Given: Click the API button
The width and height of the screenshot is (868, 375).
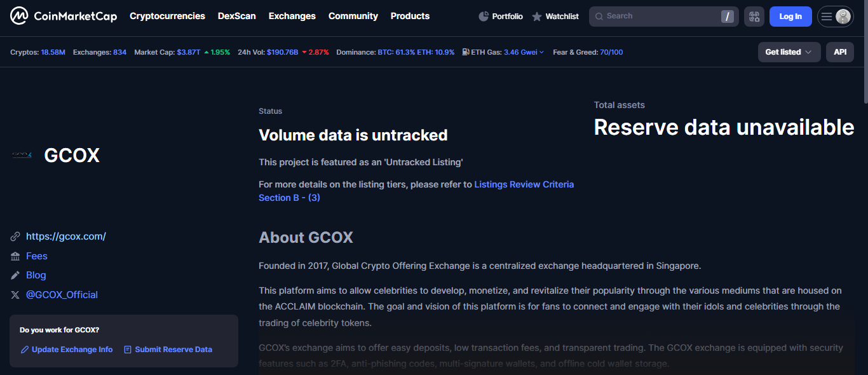Looking at the screenshot, I should pyautogui.click(x=839, y=52).
